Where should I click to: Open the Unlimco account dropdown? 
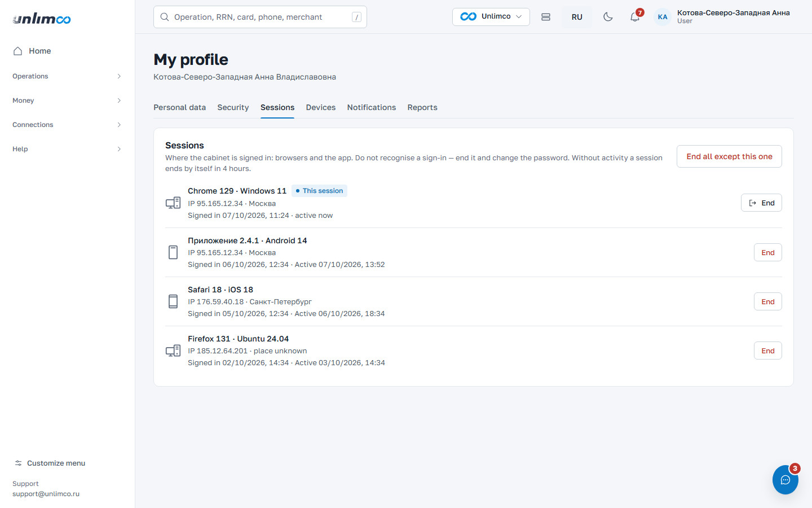pos(491,17)
